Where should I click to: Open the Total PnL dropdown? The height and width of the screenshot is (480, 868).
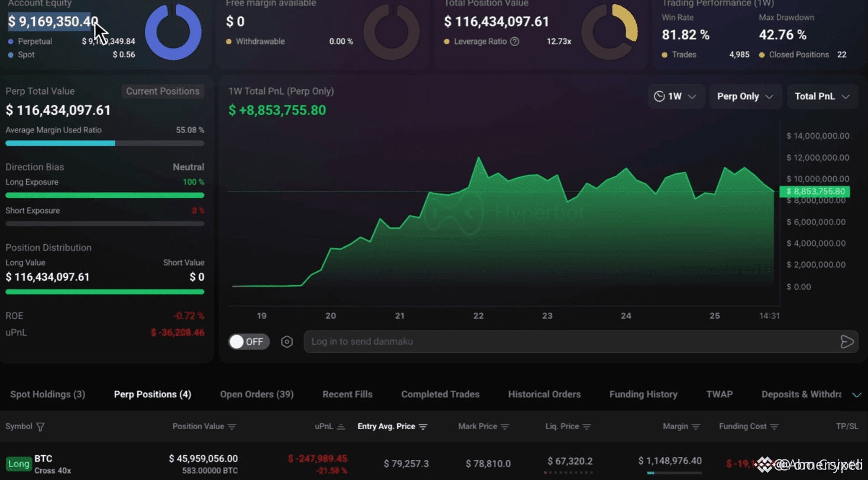pyautogui.click(x=822, y=96)
